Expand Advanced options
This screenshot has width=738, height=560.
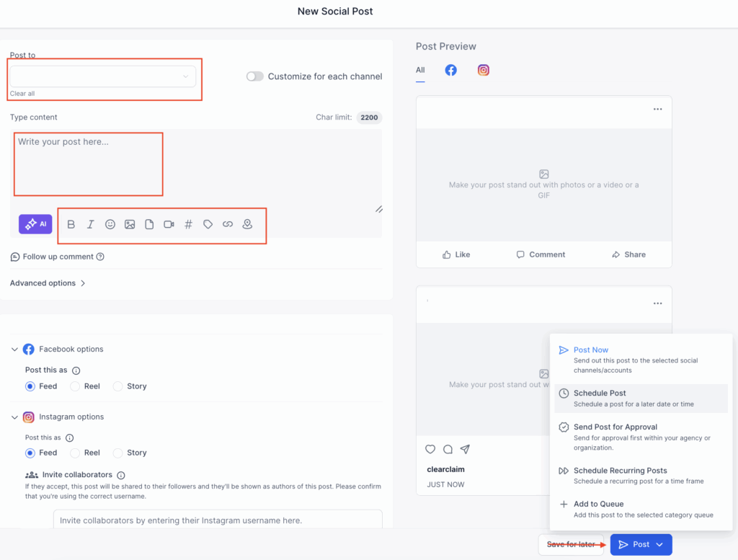tap(48, 283)
